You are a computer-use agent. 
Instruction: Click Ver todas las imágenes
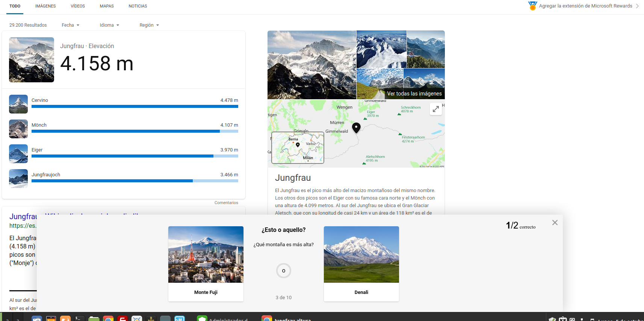(414, 94)
